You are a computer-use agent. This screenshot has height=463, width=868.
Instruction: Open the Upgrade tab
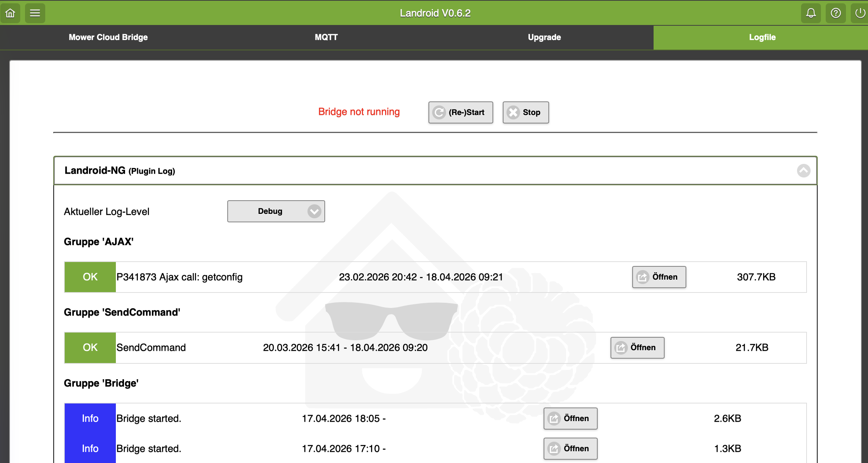pyautogui.click(x=544, y=37)
